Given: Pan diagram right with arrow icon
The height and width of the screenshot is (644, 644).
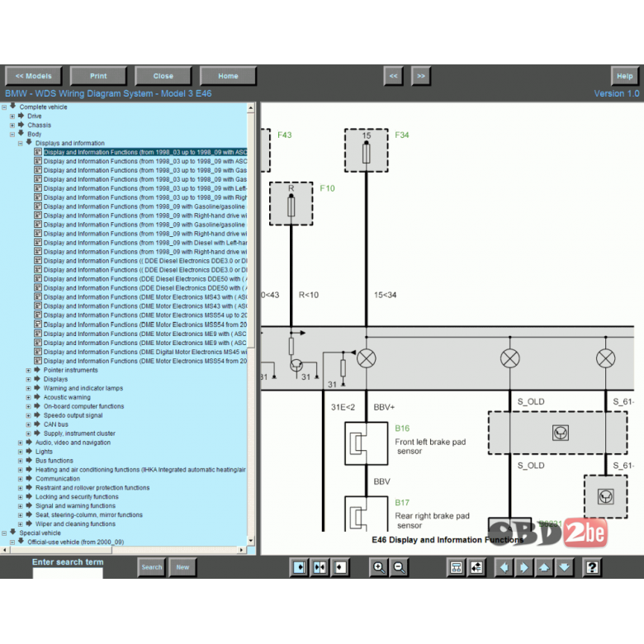Looking at the screenshot, I should [x=524, y=567].
